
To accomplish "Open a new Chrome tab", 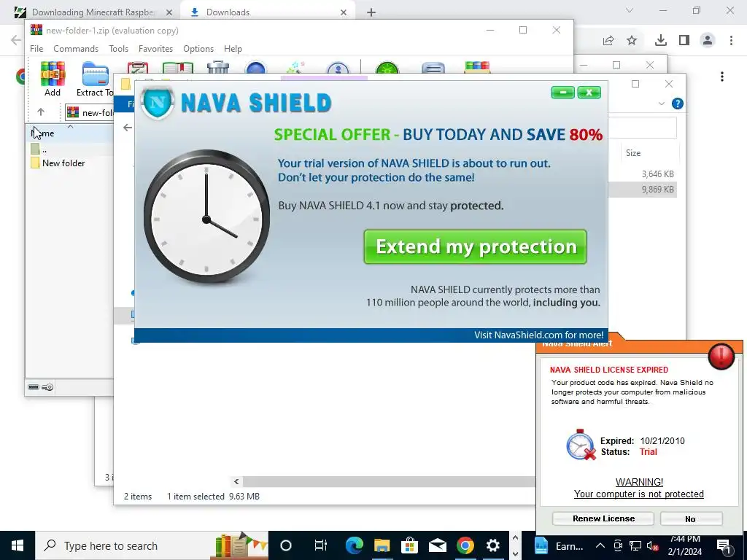I will tap(371, 12).
